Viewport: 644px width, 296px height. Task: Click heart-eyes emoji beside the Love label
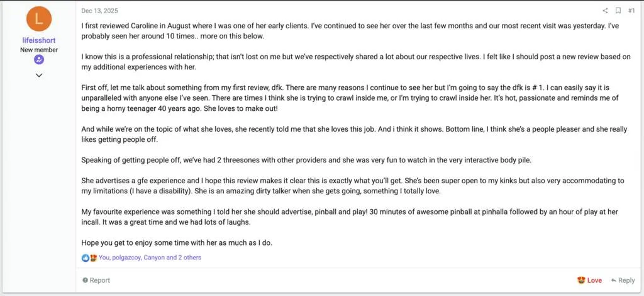[x=580, y=280]
